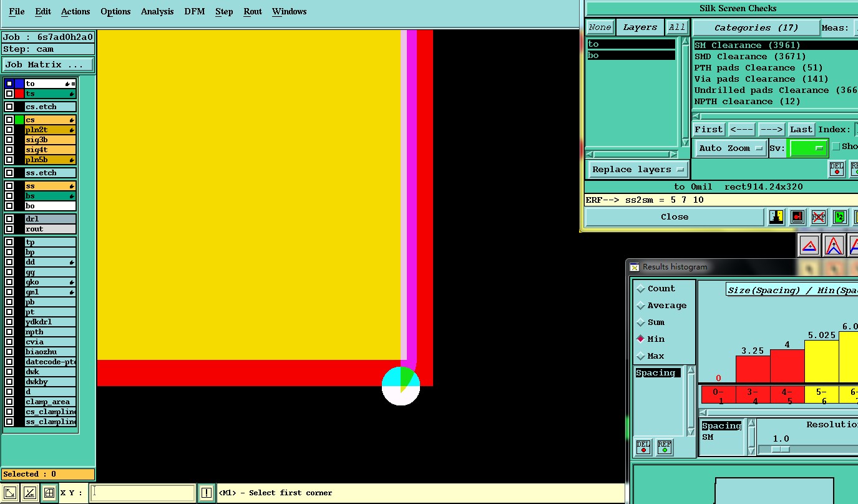Click the hand icon on the 'pln2t' layer
The width and height of the screenshot is (858, 504).
[72, 130]
